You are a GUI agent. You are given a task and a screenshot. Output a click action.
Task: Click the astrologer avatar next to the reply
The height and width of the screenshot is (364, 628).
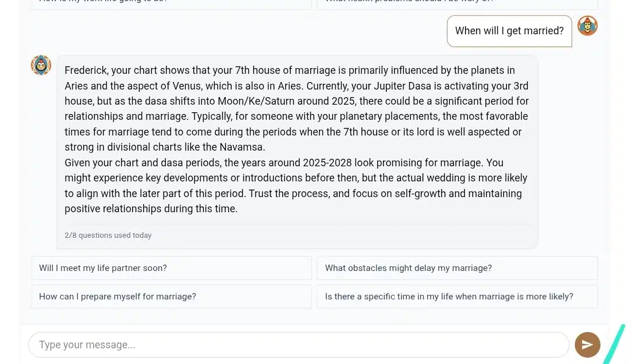[41, 65]
